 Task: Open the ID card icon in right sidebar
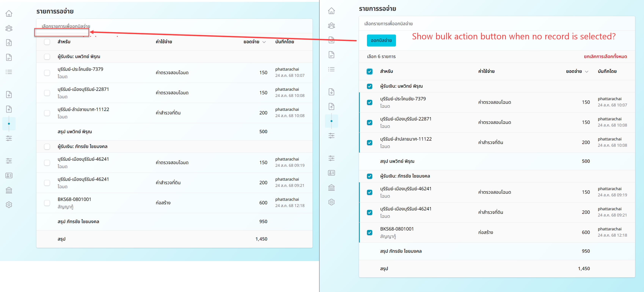pyautogui.click(x=331, y=173)
